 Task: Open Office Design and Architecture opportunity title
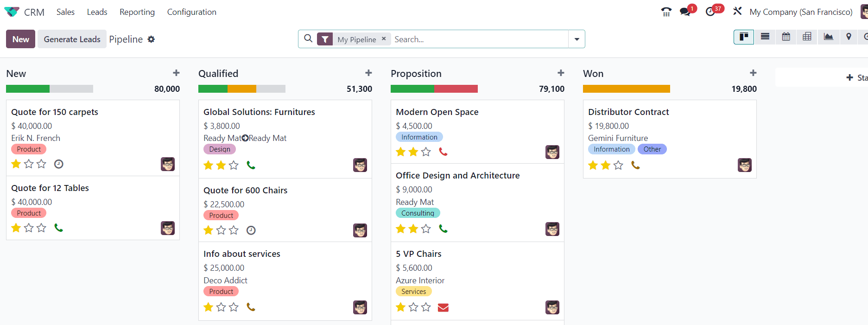[x=457, y=175]
